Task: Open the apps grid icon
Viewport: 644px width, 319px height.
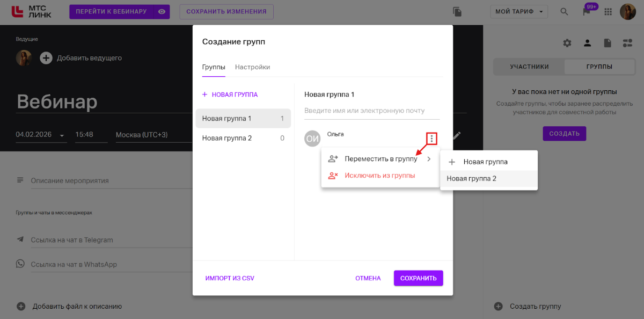Action: tap(608, 12)
